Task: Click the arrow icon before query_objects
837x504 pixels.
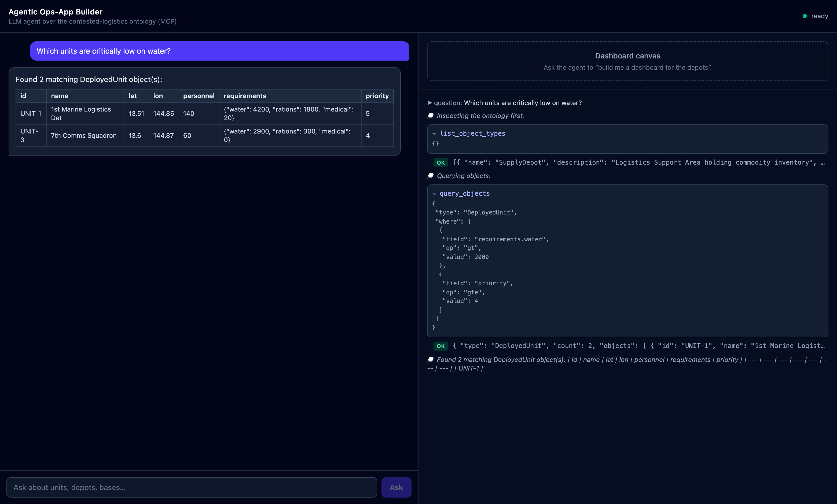Action: [434, 194]
